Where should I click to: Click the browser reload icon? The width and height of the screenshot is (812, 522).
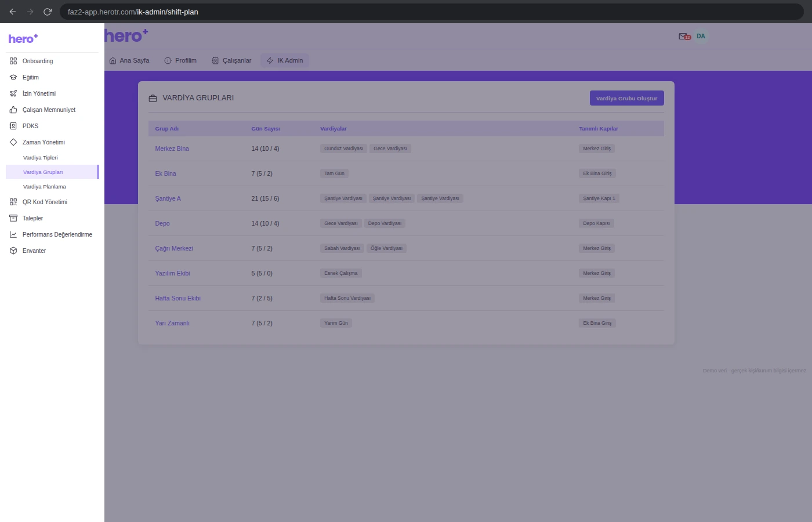click(x=48, y=12)
